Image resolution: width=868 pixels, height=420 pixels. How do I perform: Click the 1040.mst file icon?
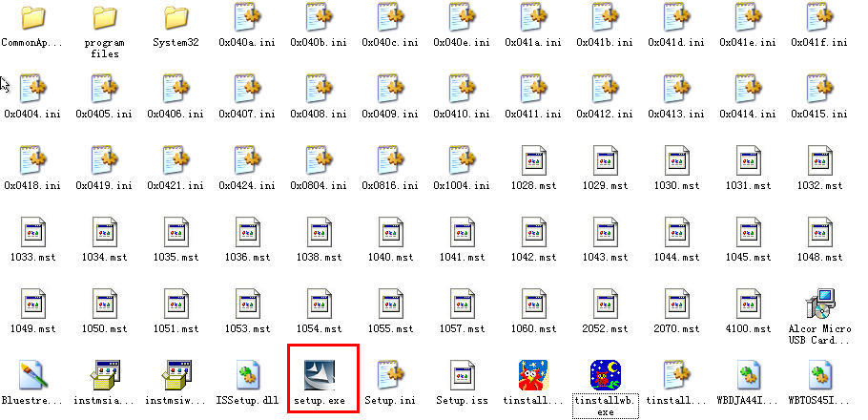[391, 232]
